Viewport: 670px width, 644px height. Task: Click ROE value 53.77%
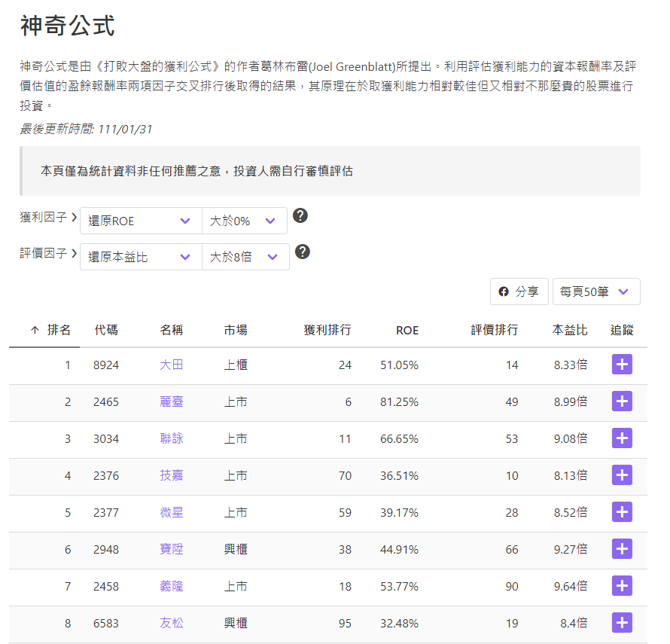pyautogui.click(x=399, y=586)
